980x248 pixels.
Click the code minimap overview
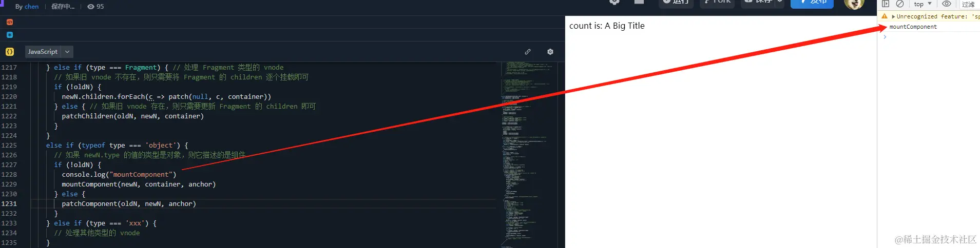pos(529,154)
